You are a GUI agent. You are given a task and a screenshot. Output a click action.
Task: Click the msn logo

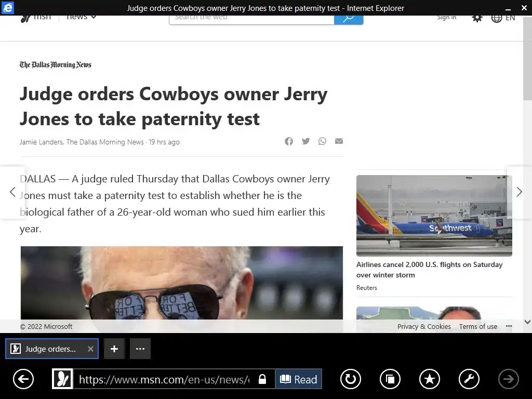pyautogui.click(x=36, y=18)
